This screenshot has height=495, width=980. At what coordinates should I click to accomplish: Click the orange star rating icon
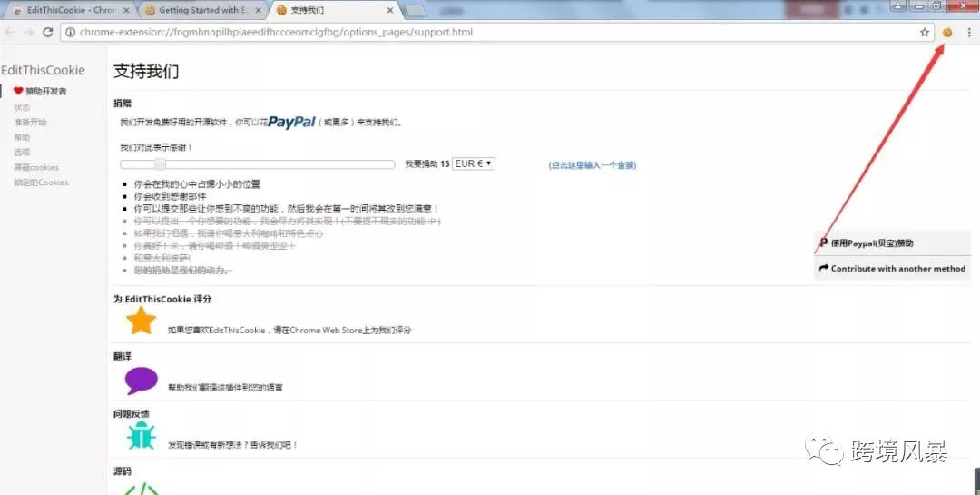[x=141, y=321]
